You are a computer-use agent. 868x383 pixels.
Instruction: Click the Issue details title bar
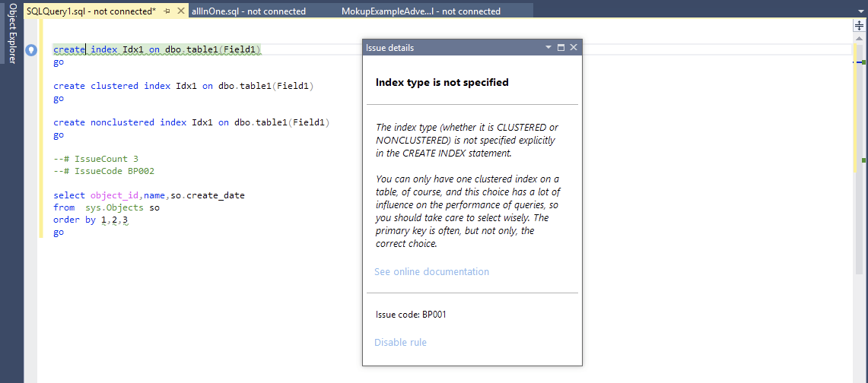(x=449, y=48)
